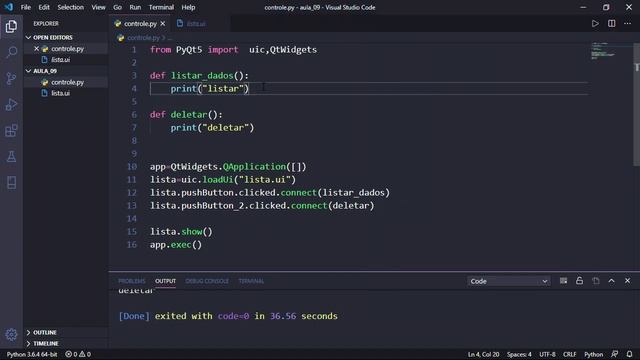Click line number 10 in gutter

click(132, 167)
